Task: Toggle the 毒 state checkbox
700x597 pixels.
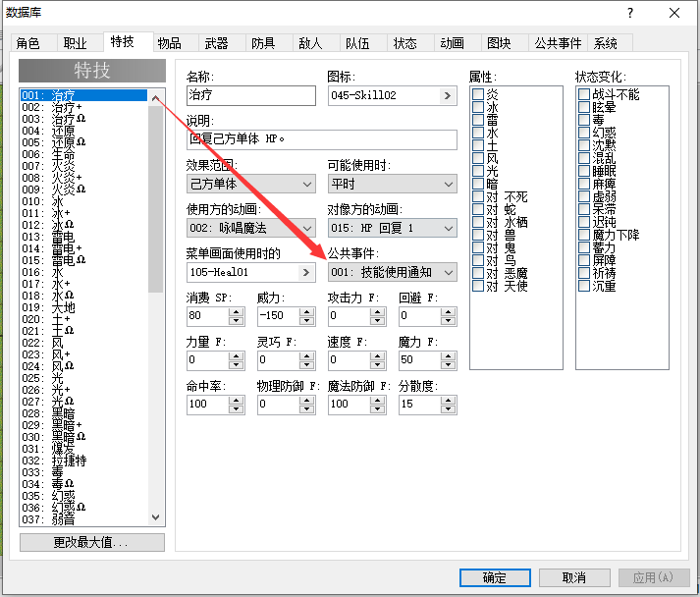Action: (584, 120)
